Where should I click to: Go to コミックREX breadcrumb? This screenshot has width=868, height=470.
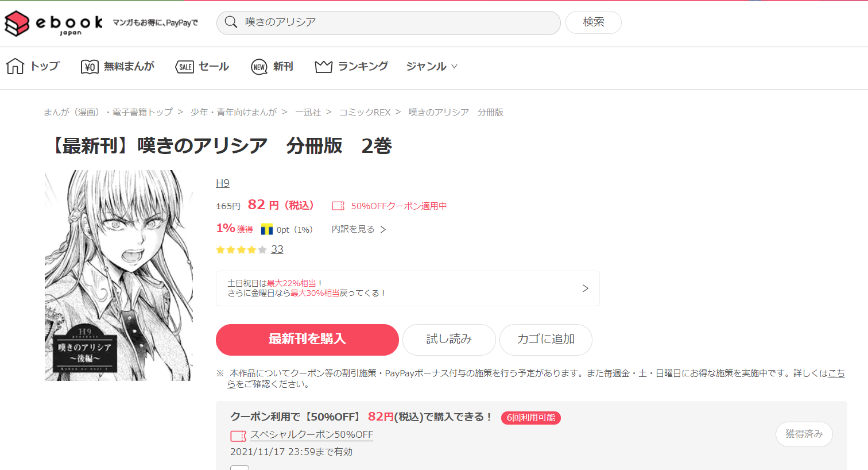[x=365, y=113]
